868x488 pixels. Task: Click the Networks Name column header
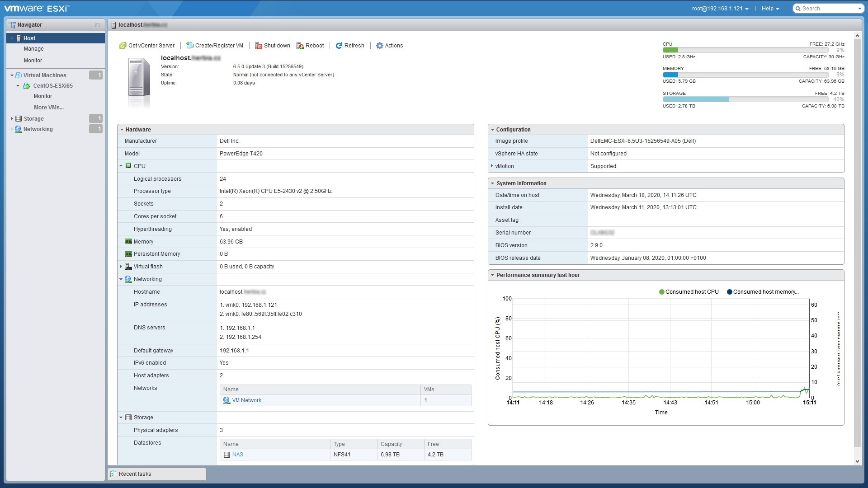[320, 389]
